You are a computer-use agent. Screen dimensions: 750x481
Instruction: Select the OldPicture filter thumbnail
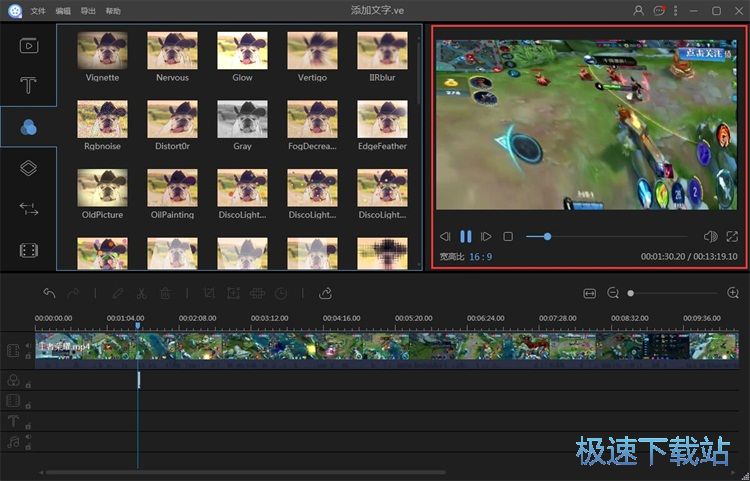(102, 188)
